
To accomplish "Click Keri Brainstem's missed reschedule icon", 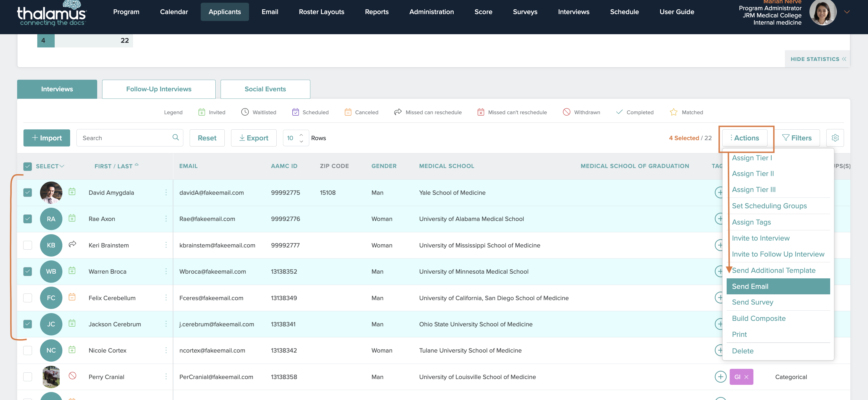I will click(x=72, y=244).
